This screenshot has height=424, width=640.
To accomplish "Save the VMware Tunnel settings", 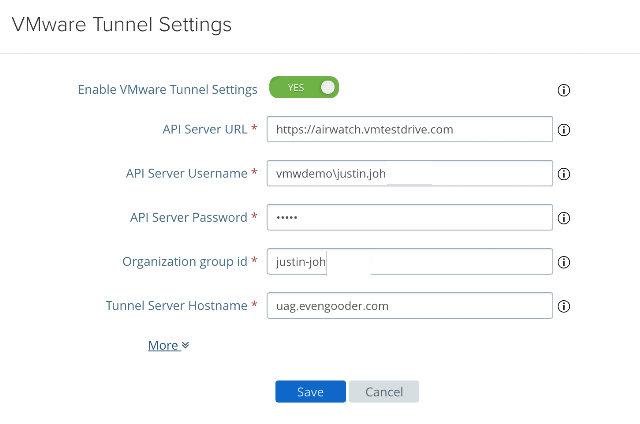I will point(310,392).
